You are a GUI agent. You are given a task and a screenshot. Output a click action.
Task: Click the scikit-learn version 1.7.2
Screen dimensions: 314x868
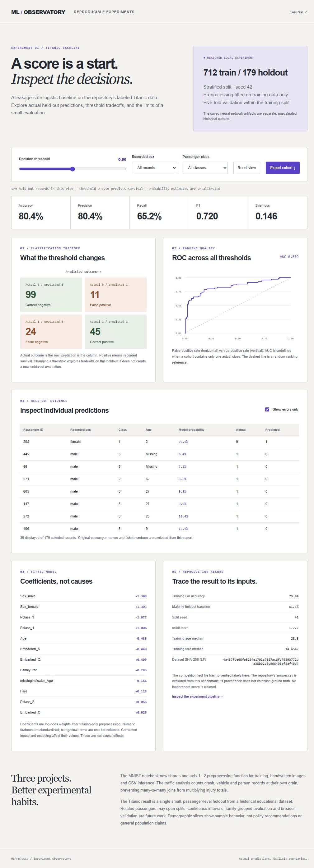[x=293, y=628]
